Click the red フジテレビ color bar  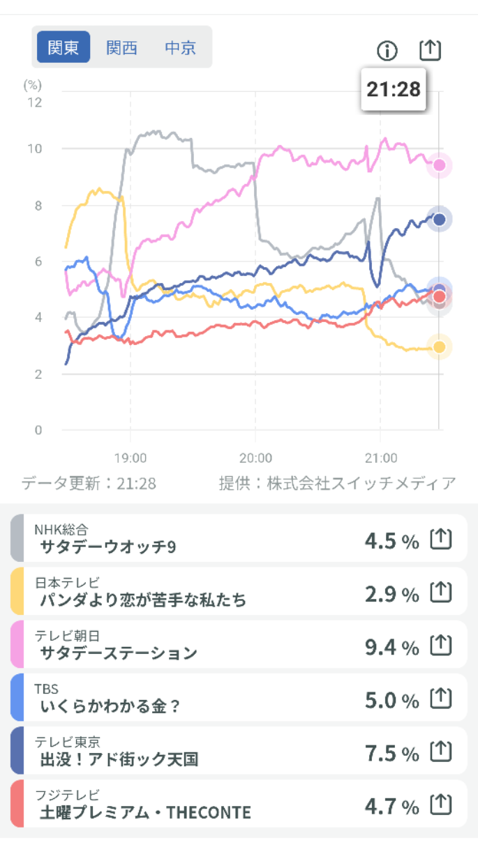(x=17, y=804)
